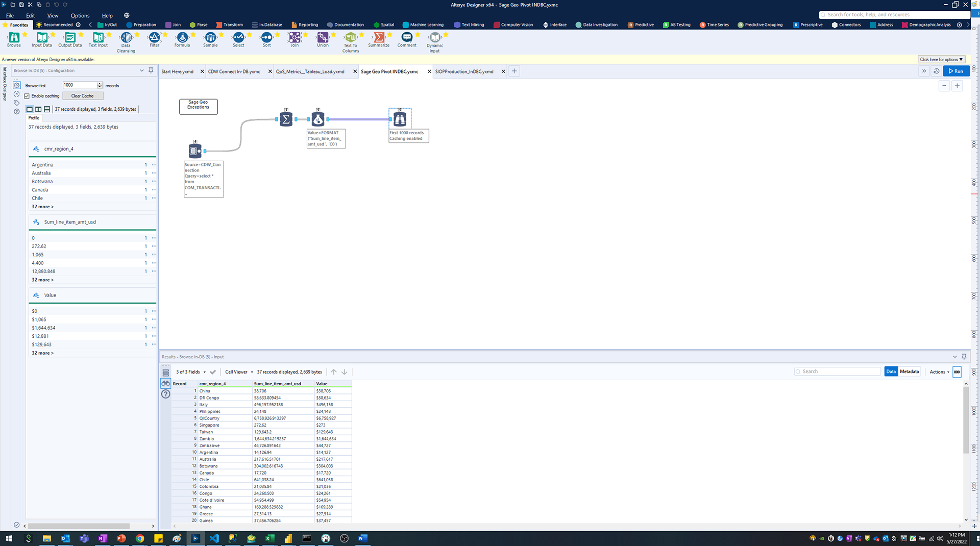The height and width of the screenshot is (546, 980).
Task: Switch results to Data view
Action: (x=891, y=371)
